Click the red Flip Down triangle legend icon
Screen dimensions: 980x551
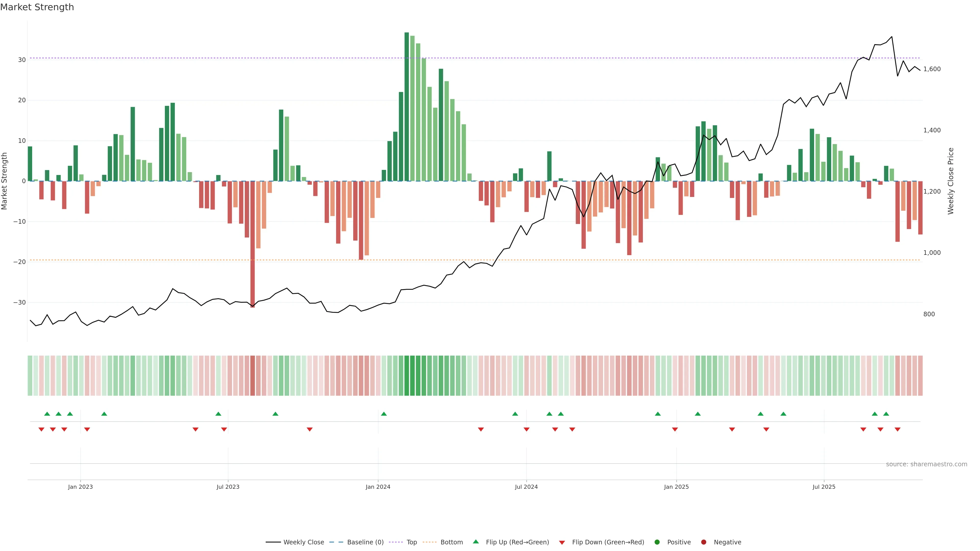coord(562,543)
